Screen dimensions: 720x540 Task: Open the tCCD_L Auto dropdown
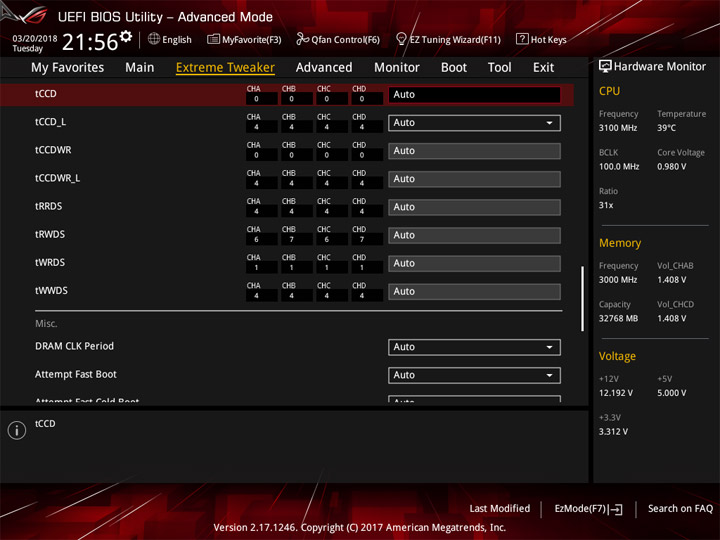pos(474,123)
